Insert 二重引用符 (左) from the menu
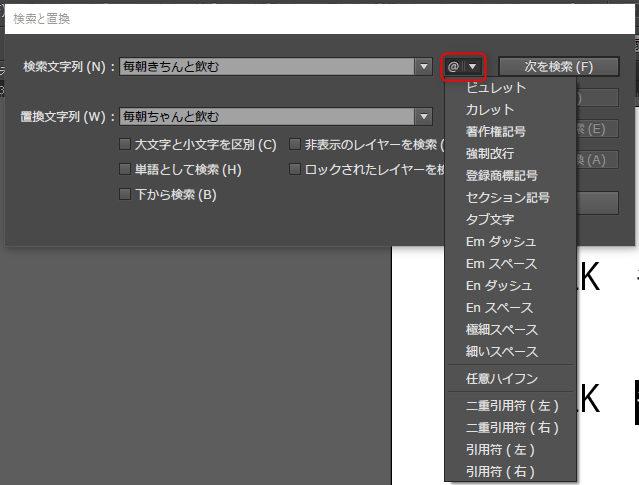The width and height of the screenshot is (639, 485). click(512, 406)
